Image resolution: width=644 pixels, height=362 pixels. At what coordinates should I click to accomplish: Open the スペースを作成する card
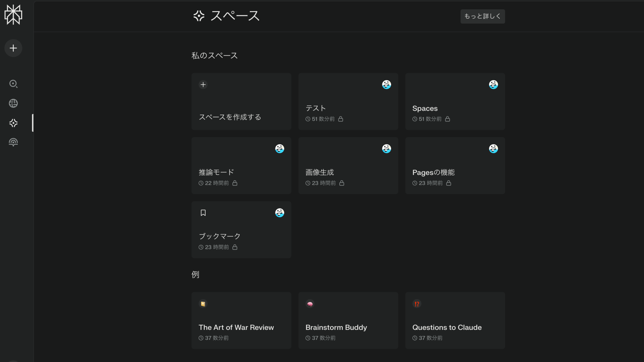[241, 101]
